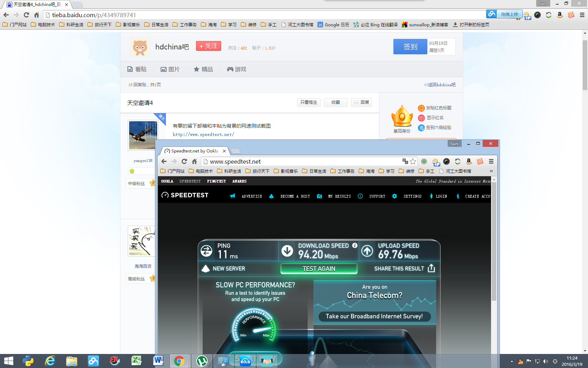Click the 收藏 button on the thread
This screenshot has width=588, height=368.
336,102
